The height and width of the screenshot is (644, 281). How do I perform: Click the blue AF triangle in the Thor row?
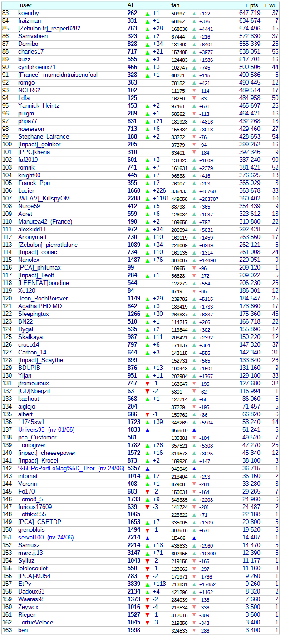tap(147, 469)
